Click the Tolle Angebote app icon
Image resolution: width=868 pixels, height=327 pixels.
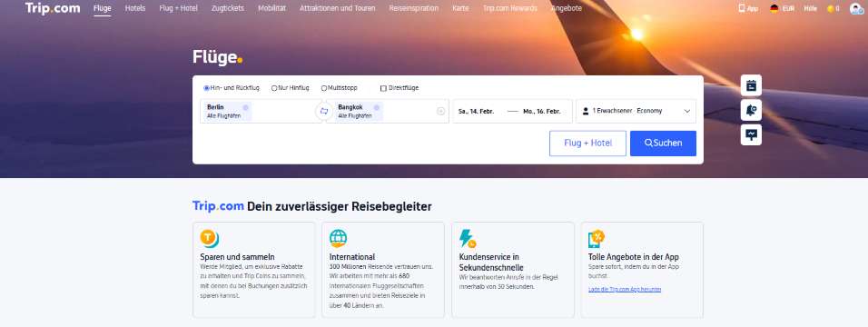coord(597,239)
